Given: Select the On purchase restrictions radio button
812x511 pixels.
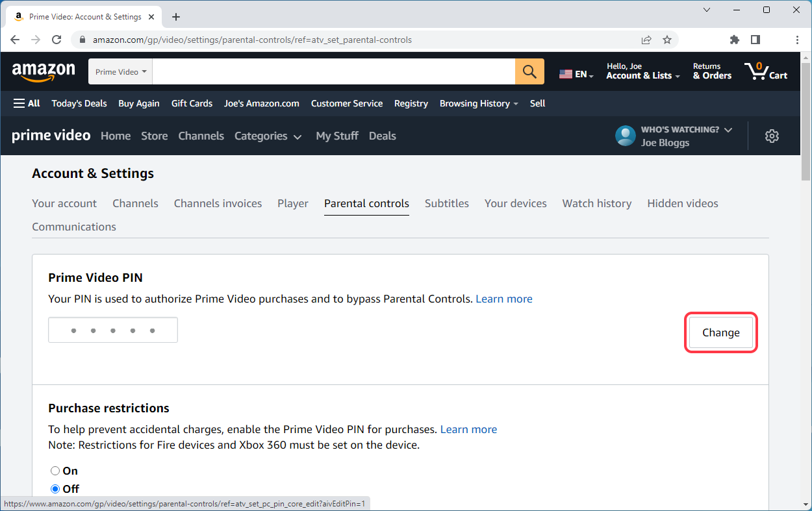Looking at the screenshot, I should 55,471.
